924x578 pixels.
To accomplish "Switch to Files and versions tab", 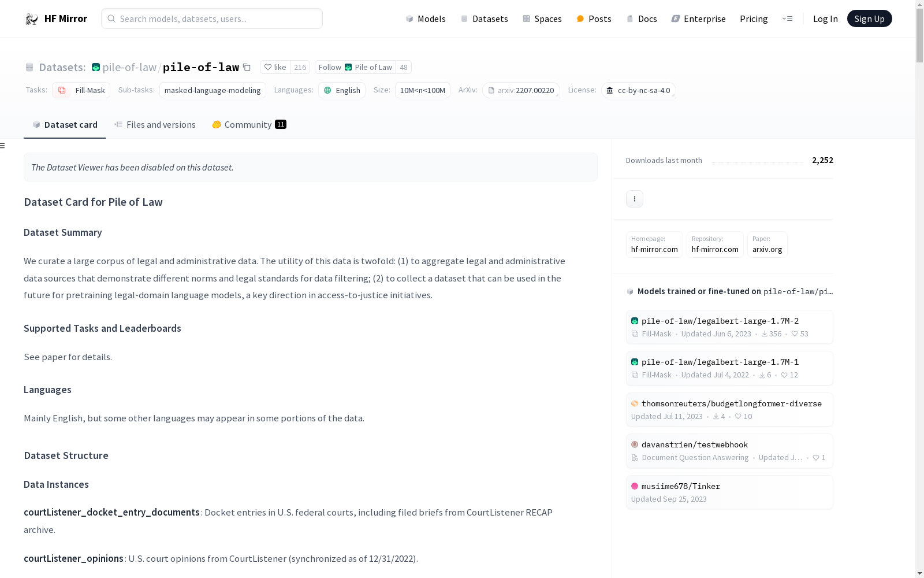I will tap(155, 124).
